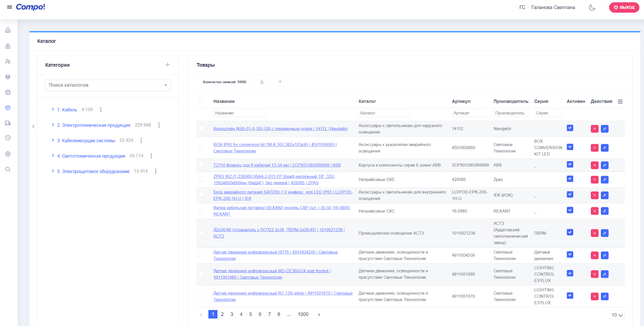The image size is (644, 326).
Task: Open table column settings menu icon
Action: point(620,102)
